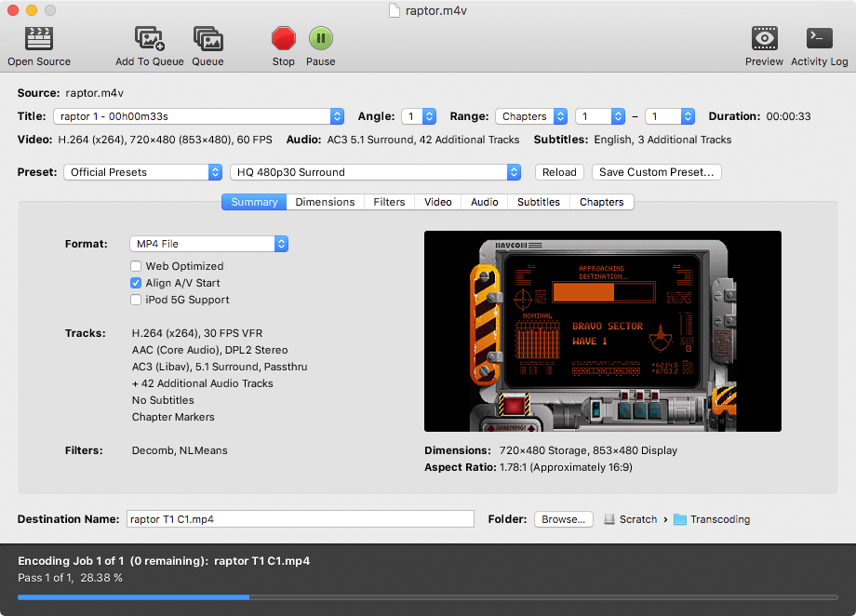The width and height of the screenshot is (856, 616).
Task: Click the '+ 42 Additional Audio Tracks' line
Action: tap(203, 383)
